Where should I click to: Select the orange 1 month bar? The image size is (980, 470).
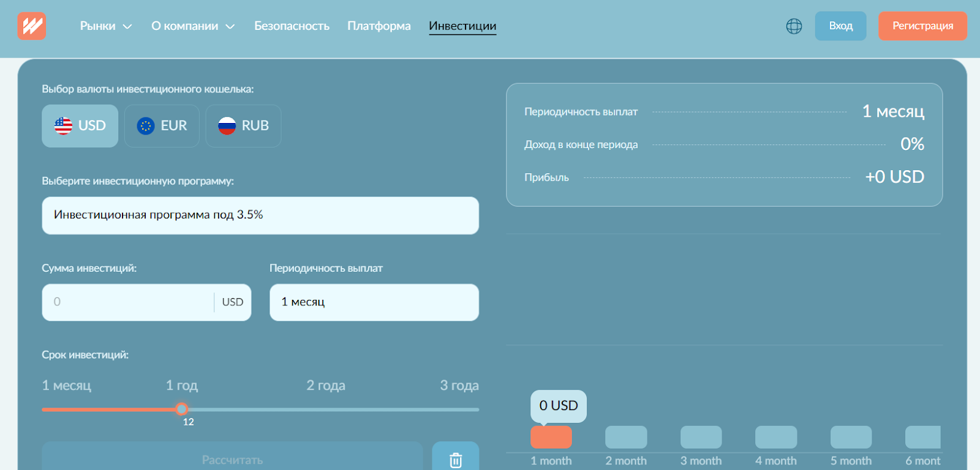click(551, 437)
